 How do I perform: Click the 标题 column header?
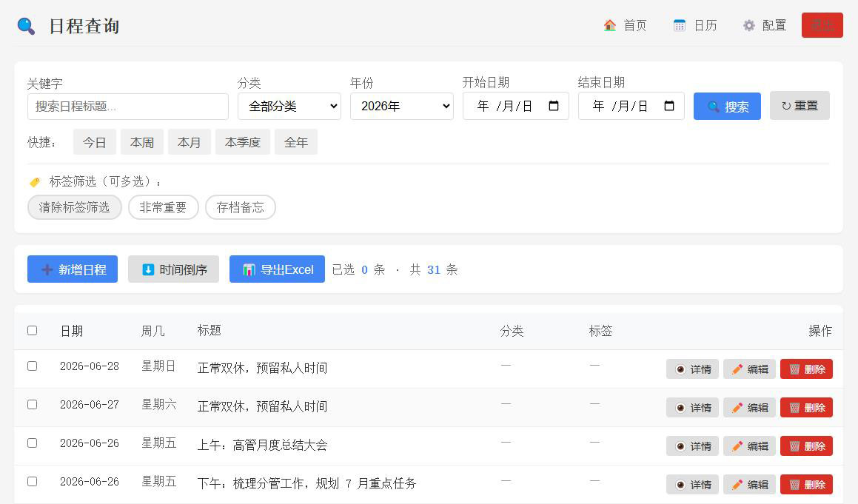pyautogui.click(x=209, y=331)
